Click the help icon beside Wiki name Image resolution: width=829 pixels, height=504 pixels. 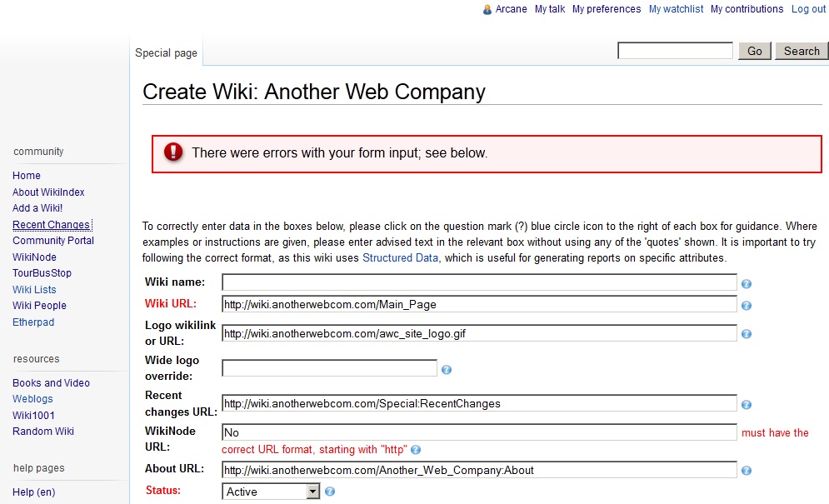click(747, 284)
